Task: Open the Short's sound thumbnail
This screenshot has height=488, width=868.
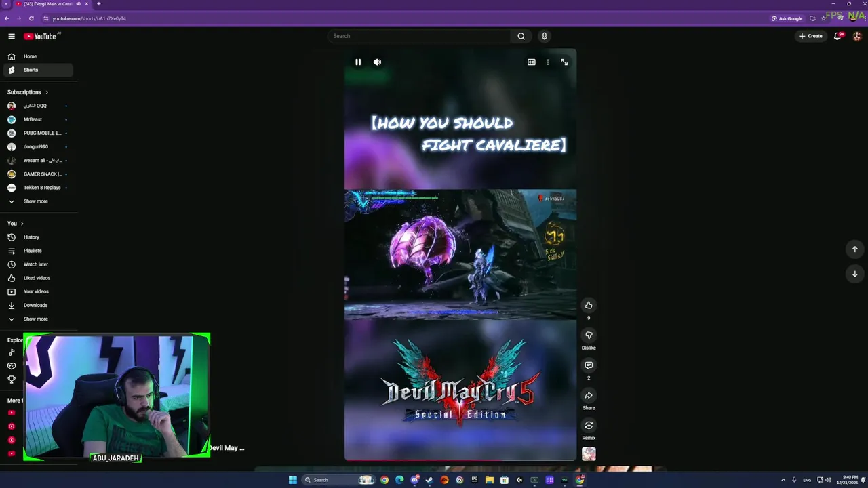Action: (x=589, y=454)
